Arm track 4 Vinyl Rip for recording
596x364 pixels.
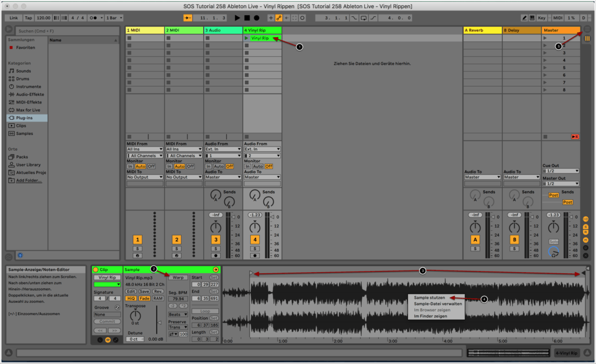click(254, 255)
